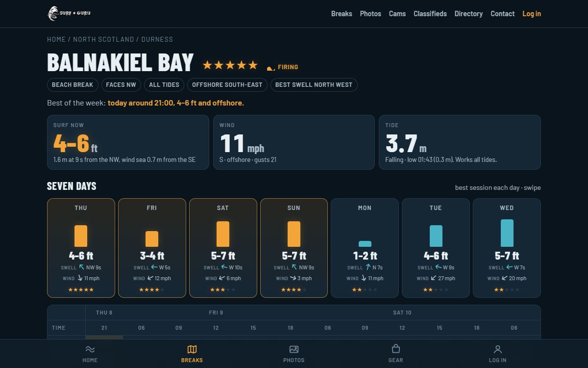588x368 pixels.
Task: Click the five-star break rating
Action: 230,65
